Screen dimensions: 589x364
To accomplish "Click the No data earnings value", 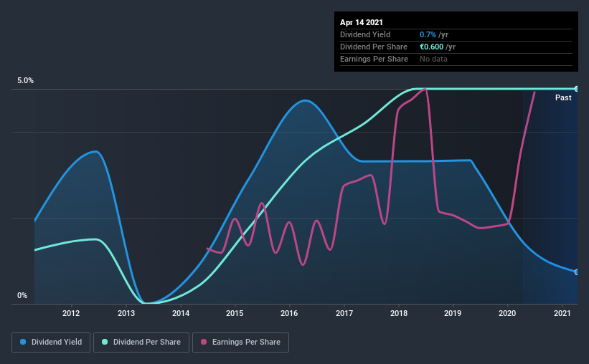I will tap(433, 59).
